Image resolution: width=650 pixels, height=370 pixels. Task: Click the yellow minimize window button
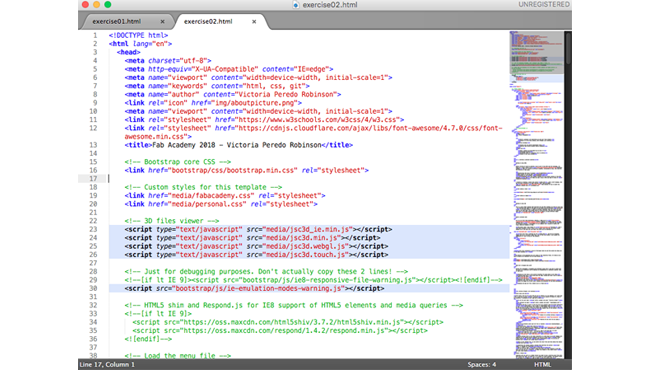pos(97,5)
